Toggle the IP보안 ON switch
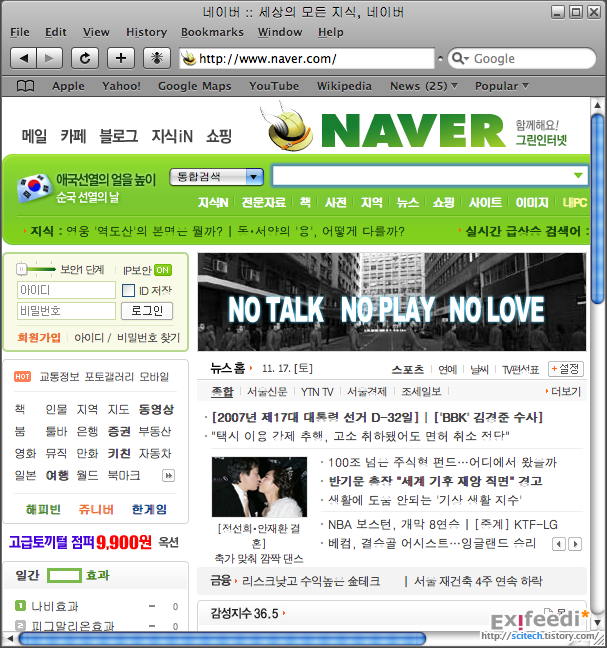 [x=162, y=270]
